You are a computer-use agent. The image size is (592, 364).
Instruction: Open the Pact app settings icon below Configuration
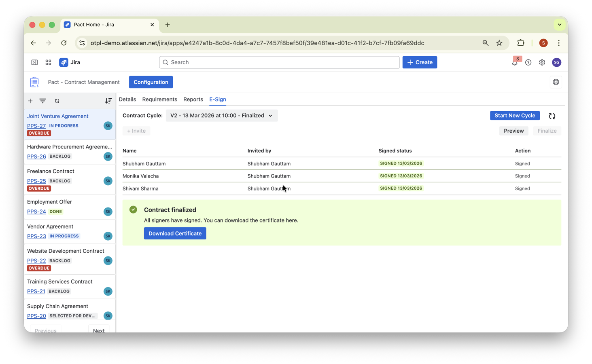(556, 82)
